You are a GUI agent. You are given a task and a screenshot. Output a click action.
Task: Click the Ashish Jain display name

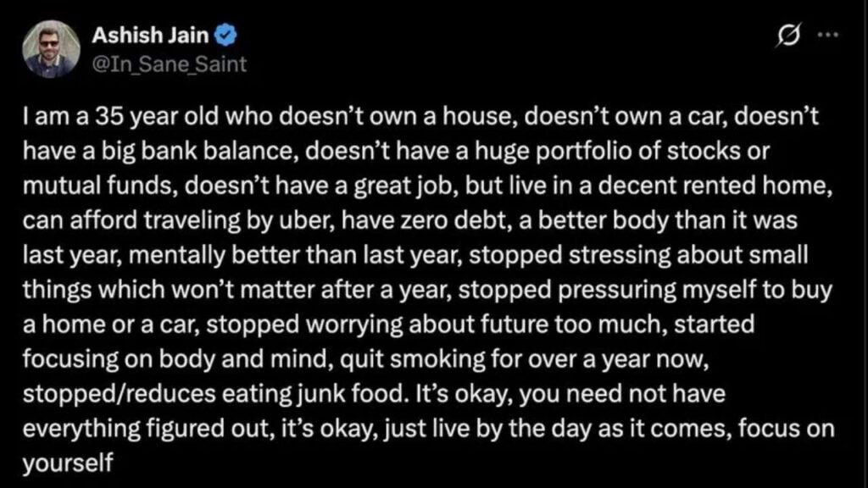(150, 36)
